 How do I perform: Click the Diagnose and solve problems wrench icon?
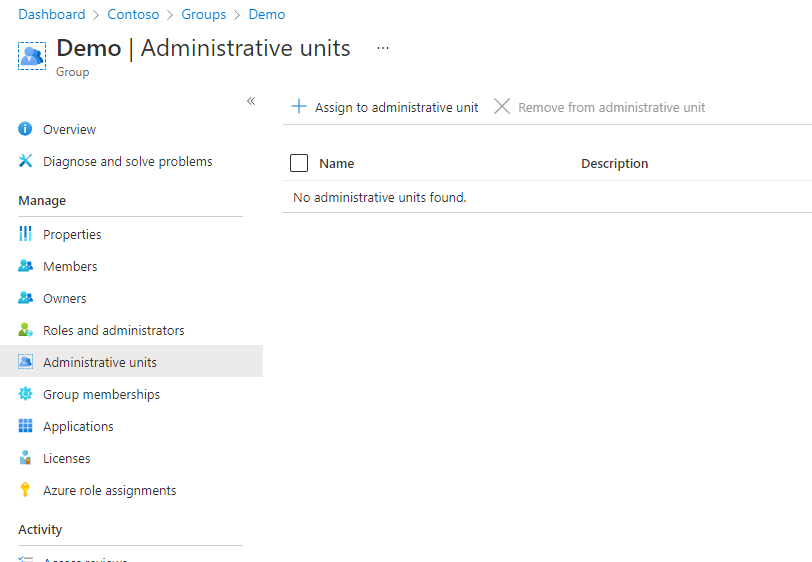pyautogui.click(x=26, y=161)
